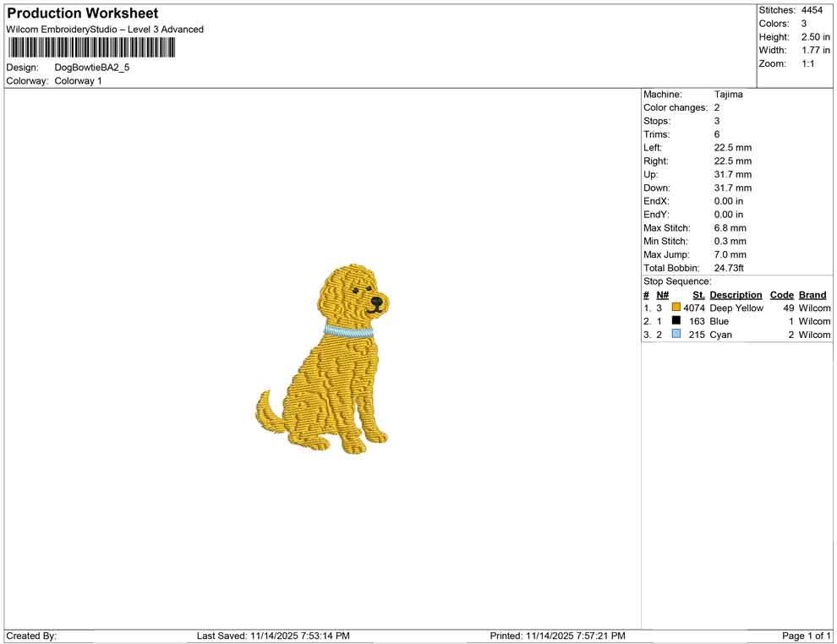
Task: Click the 'N#' column header
Action: coord(663,294)
